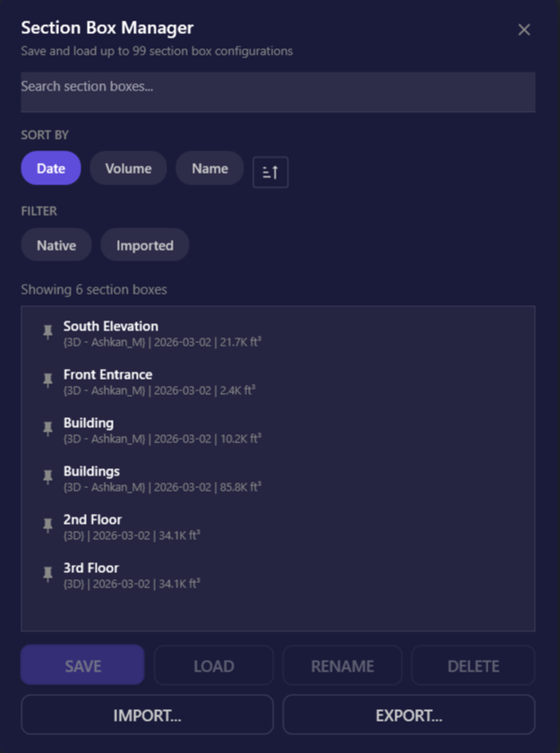Pin the Buildings section box

[47, 476]
